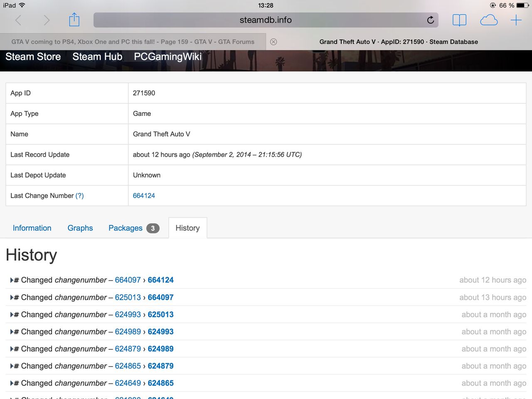Screen dimensions: 532x399
Task: Open the PCGamingWiki link
Action: pyautogui.click(x=167, y=57)
